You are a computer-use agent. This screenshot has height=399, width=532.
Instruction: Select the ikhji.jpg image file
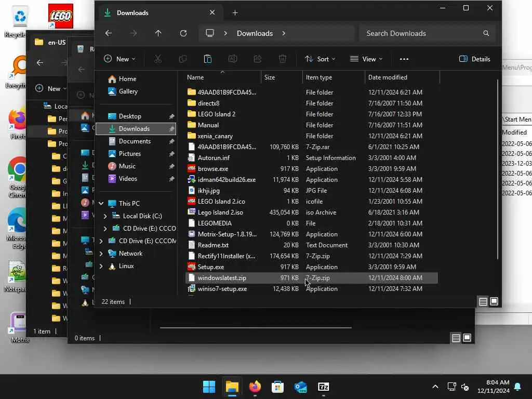(312, 191)
